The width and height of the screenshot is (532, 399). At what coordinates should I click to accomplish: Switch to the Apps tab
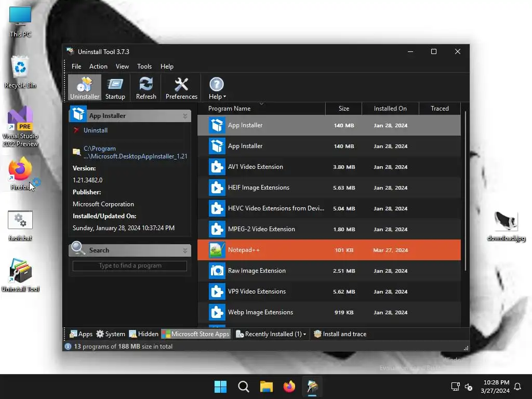coord(81,334)
